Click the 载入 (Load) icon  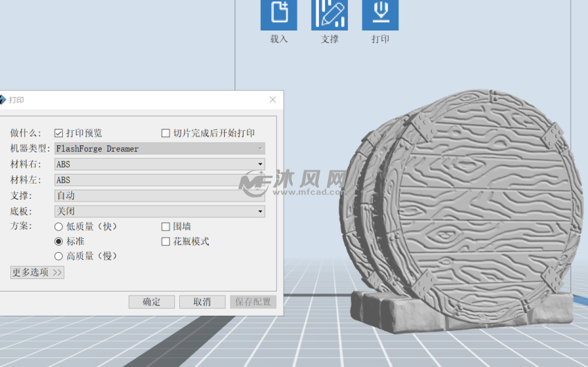click(279, 14)
